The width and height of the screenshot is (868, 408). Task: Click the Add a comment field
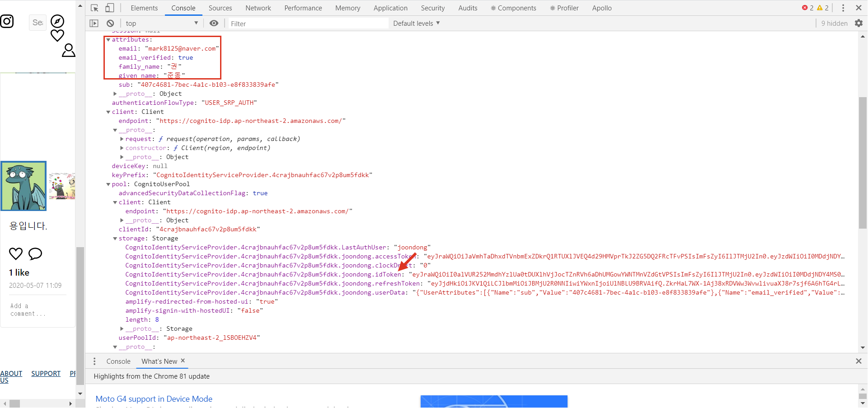38,310
